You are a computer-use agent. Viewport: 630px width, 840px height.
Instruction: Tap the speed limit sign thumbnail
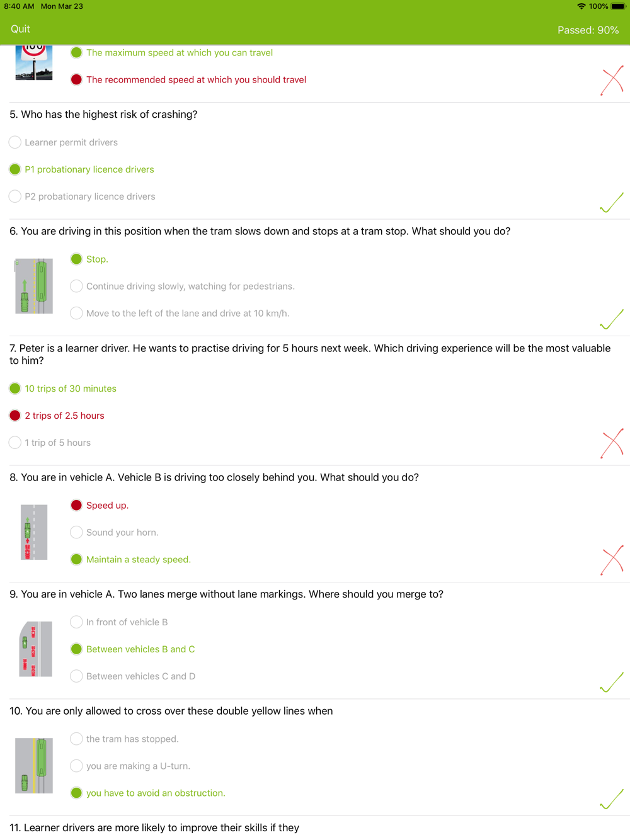[34, 62]
